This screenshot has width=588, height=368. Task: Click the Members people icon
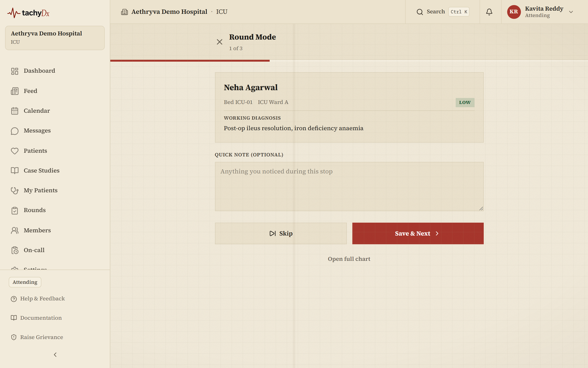pos(15,230)
